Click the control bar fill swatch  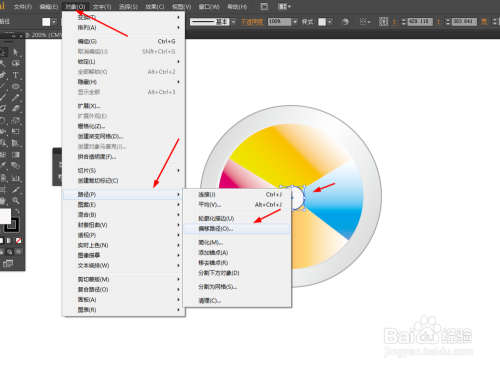click(x=46, y=22)
